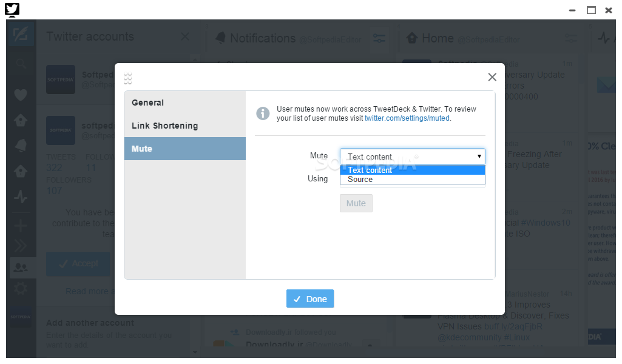Image resolution: width=622 pixels, height=364 pixels.
Task: Choose the Source option in dropdown
Action: tap(412, 179)
